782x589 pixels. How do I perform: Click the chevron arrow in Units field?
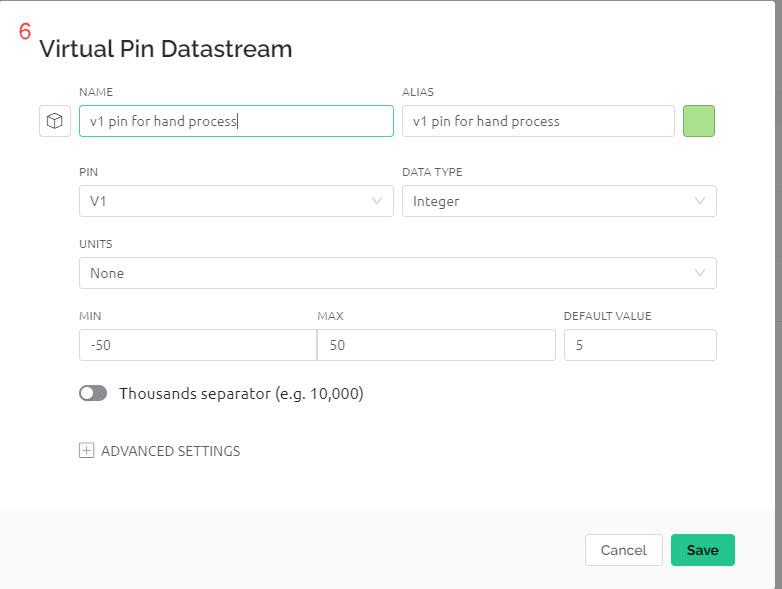tap(700, 273)
